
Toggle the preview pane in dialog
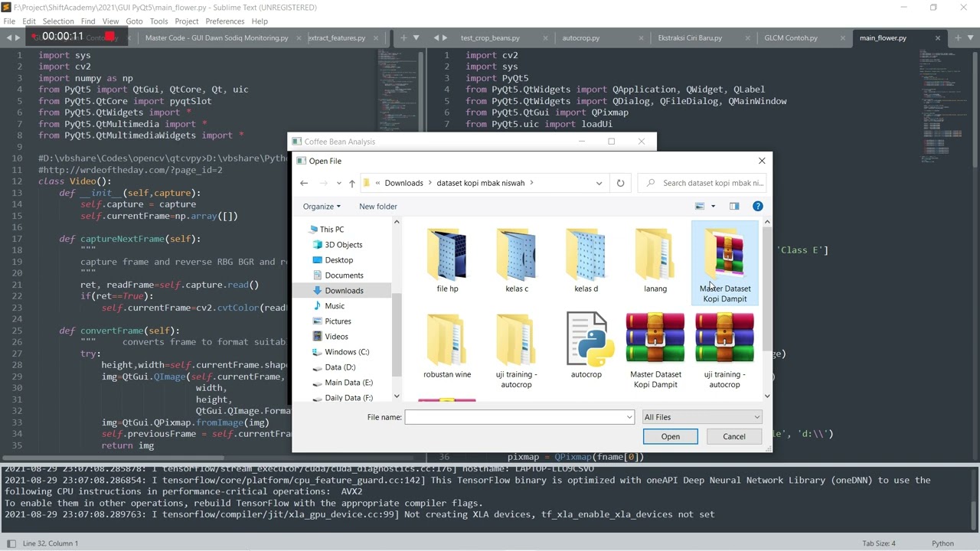coord(734,206)
